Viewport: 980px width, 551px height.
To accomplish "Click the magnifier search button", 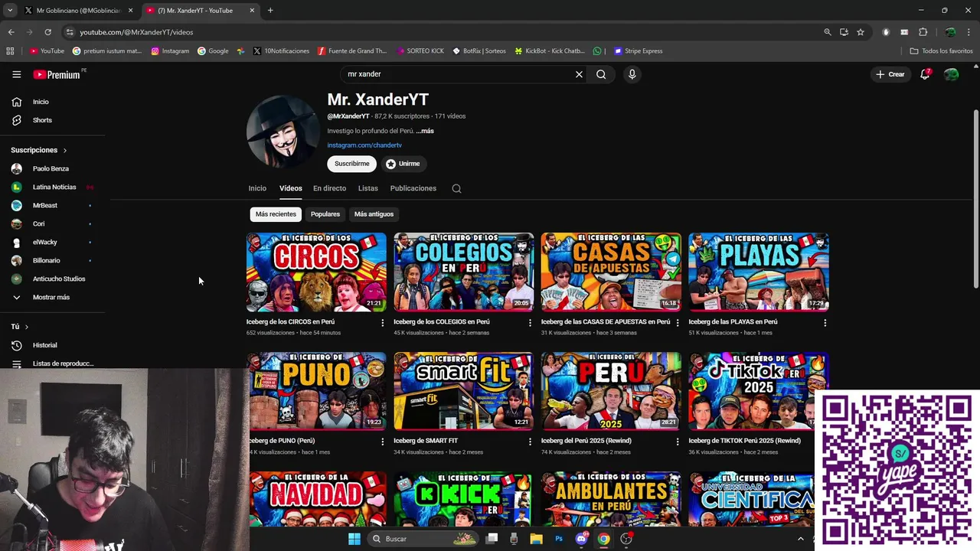I will 601,74.
